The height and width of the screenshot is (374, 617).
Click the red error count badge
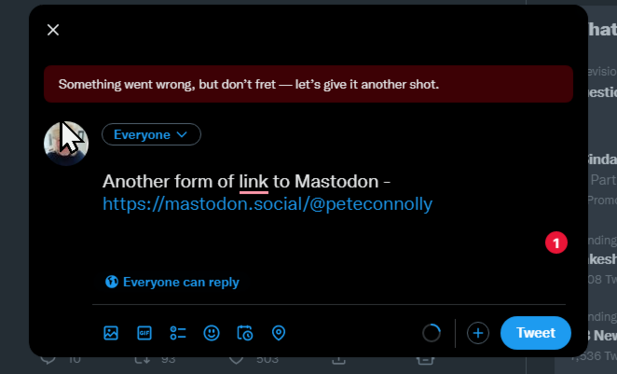tap(556, 243)
